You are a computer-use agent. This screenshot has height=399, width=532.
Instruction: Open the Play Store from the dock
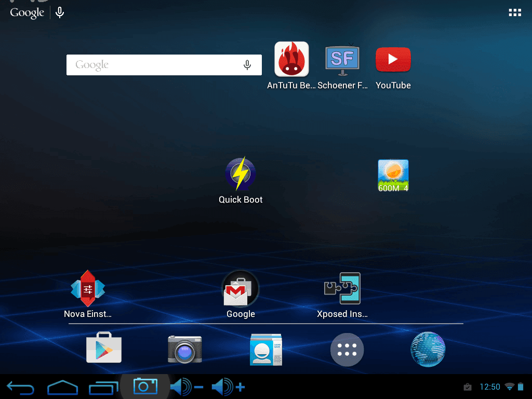pos(104,348)
